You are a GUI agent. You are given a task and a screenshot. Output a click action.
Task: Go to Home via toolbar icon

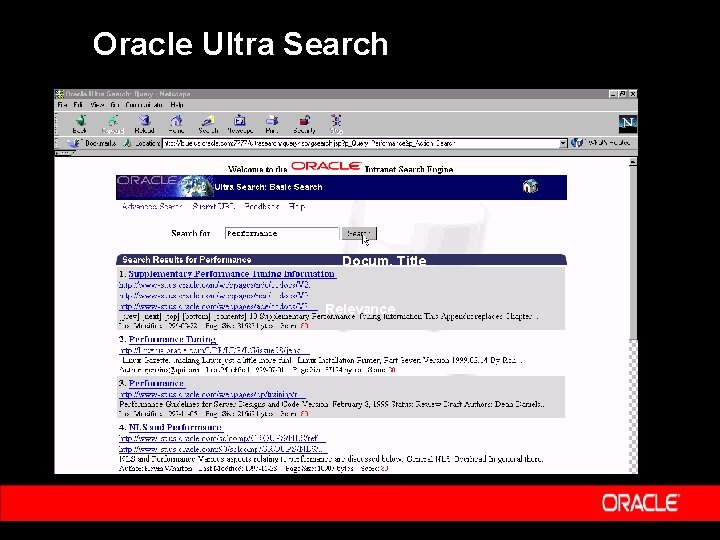[176, 121]
